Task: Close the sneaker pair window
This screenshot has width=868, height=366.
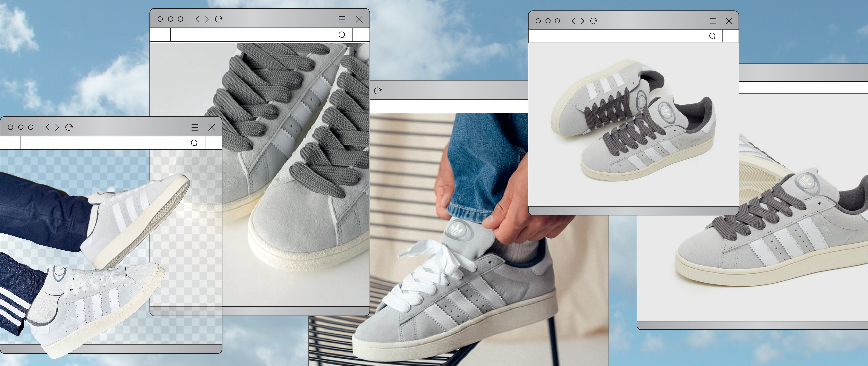Action: coord(729,21)
